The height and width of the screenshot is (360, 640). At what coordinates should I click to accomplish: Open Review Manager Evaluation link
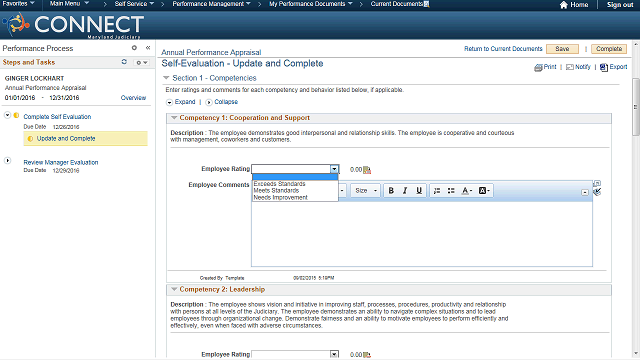[61, 162]
